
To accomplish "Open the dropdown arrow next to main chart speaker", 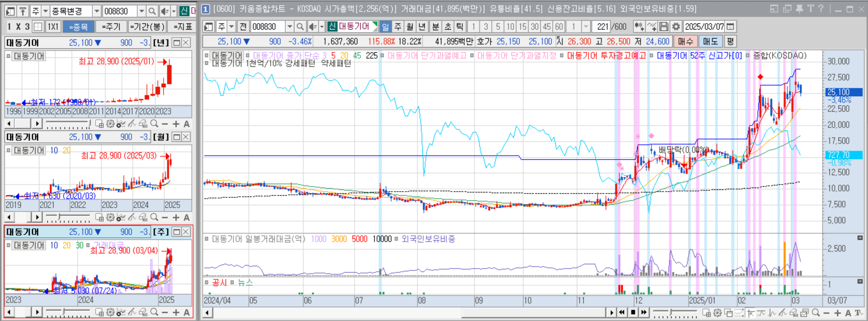I will (322, 27).
